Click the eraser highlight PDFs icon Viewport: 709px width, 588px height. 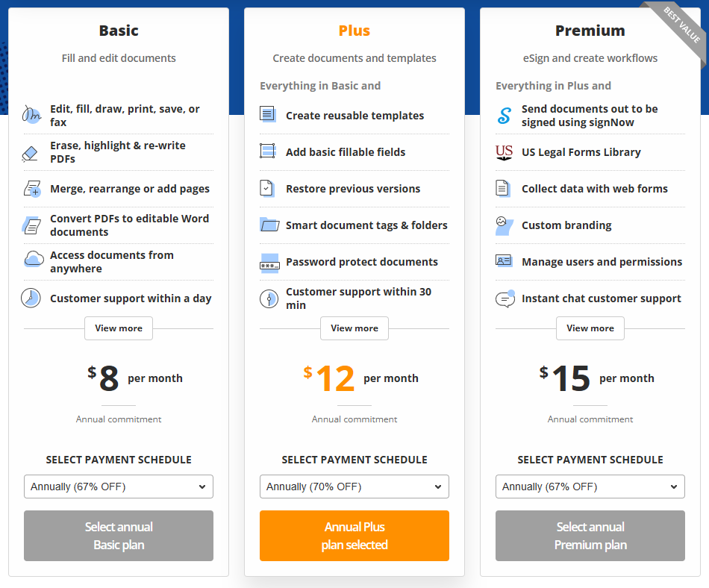click(30, 153)
